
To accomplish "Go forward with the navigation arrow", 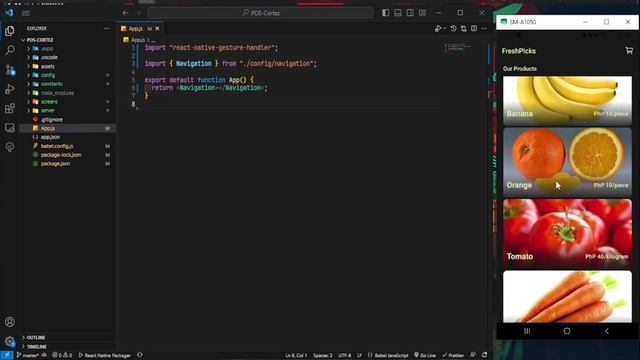I will pyautogui.click(x=138, y=13).
